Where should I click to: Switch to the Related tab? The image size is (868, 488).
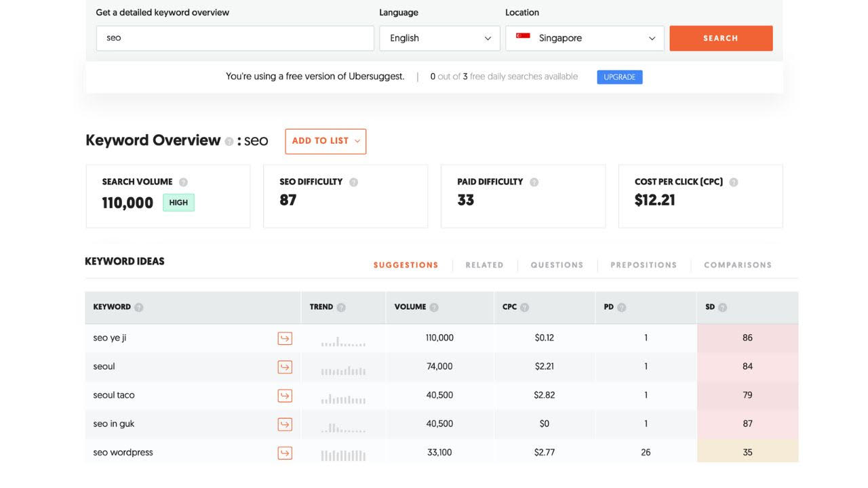click(484, 265)
